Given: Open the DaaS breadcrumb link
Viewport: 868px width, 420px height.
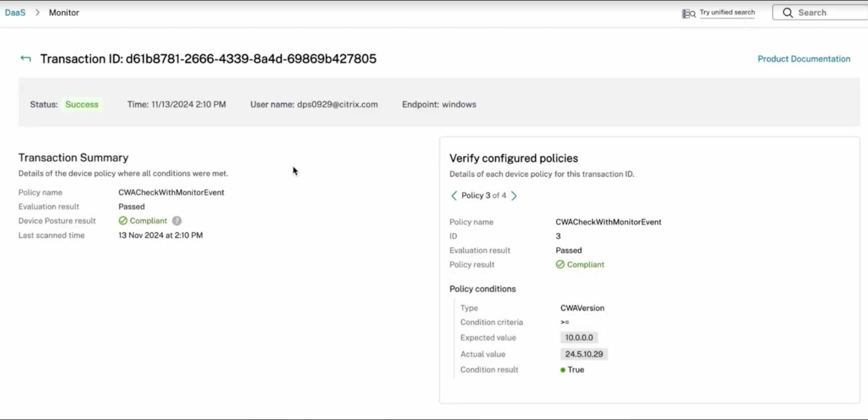Looking at the screenshot, I should pyautogui.click(x=15, y=13).
